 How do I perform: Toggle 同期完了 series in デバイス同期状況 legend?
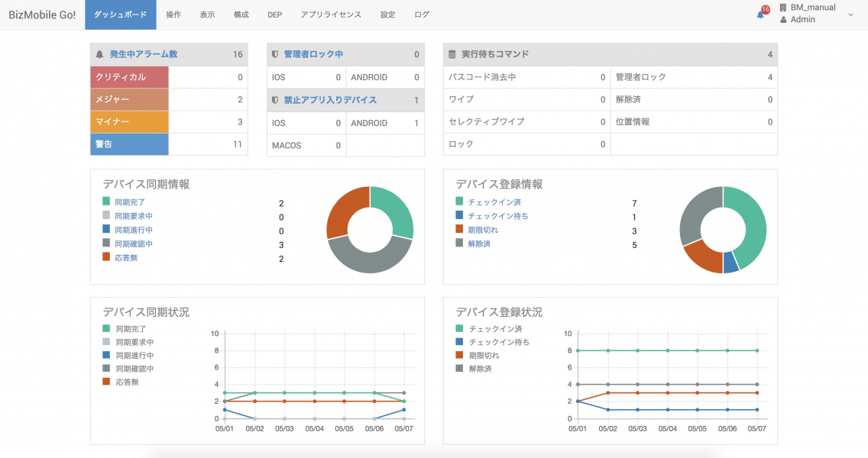pyautogui.click(x=125, y=328)
